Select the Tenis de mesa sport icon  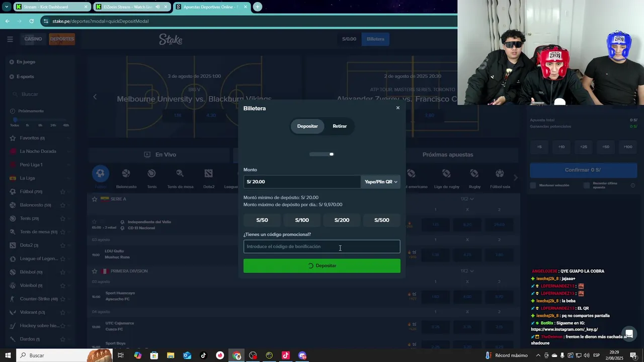180,174
